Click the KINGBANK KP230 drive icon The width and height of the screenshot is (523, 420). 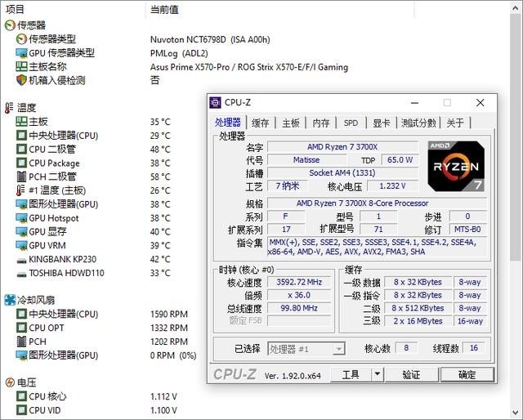(x=21, y=260)
